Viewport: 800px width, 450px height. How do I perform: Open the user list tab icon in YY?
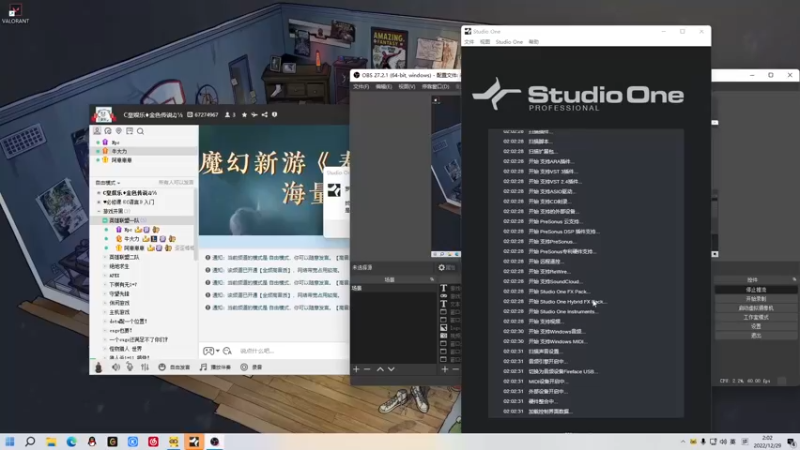[x=97, y=131]
